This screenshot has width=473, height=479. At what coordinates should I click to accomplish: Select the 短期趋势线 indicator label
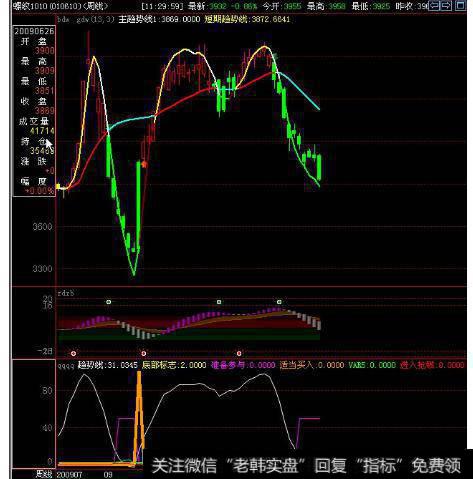[x=225, y=19]
